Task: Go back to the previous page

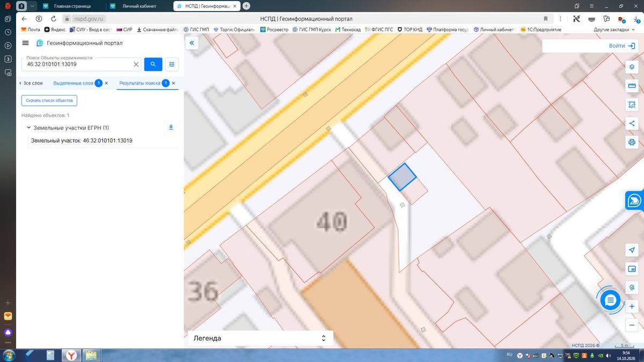Action: click(x=24, y=18)
